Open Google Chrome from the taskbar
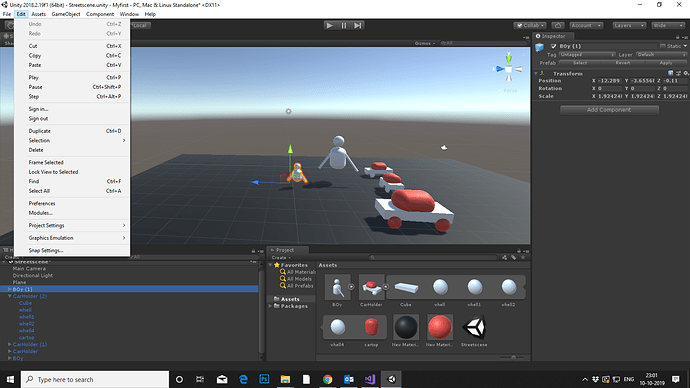This screenshot has height=388, width=690. [327, 379]
